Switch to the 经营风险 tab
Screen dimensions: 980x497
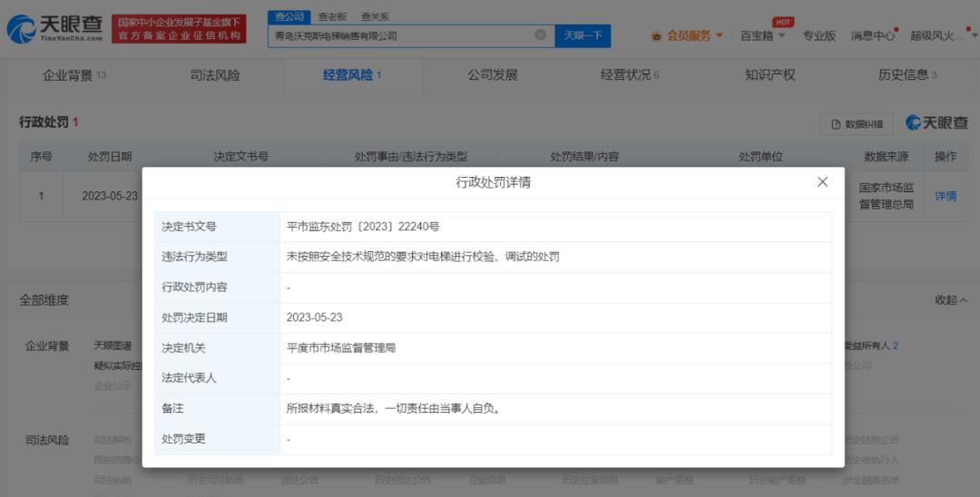pos(352,75)
